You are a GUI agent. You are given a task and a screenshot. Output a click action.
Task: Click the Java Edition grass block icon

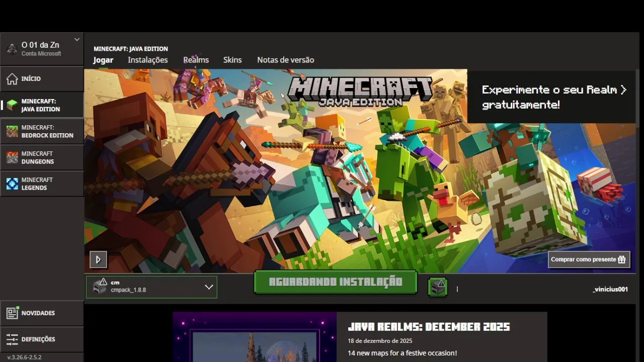pyautogui.click(x=12, y=105)
